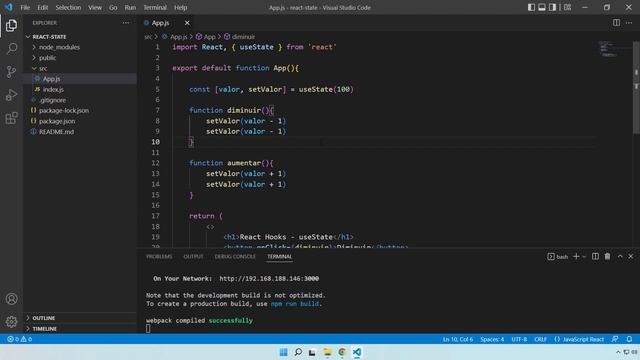Open the Selection menu

68,7
